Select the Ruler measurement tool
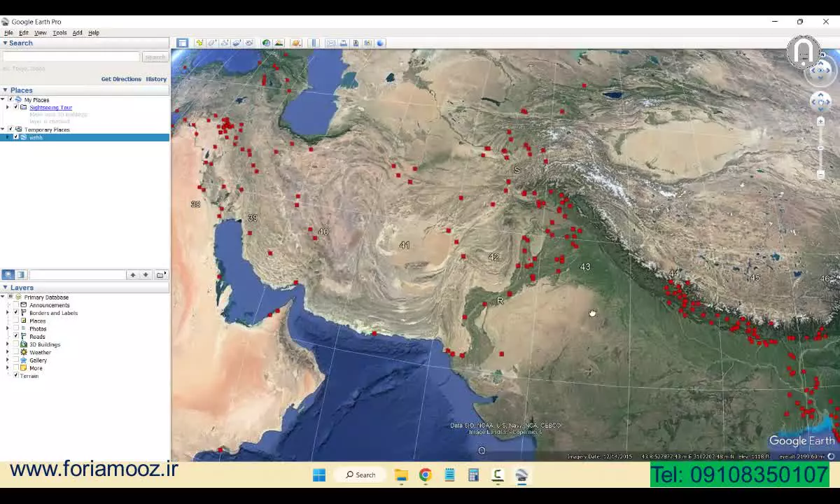This screenshot has height=504, width=840. coord(314,43)
